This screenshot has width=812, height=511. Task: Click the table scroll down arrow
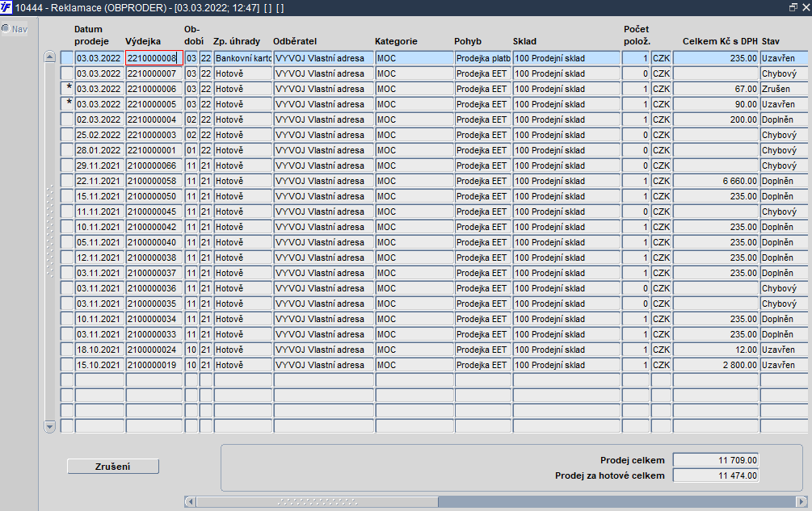[50, 427]
